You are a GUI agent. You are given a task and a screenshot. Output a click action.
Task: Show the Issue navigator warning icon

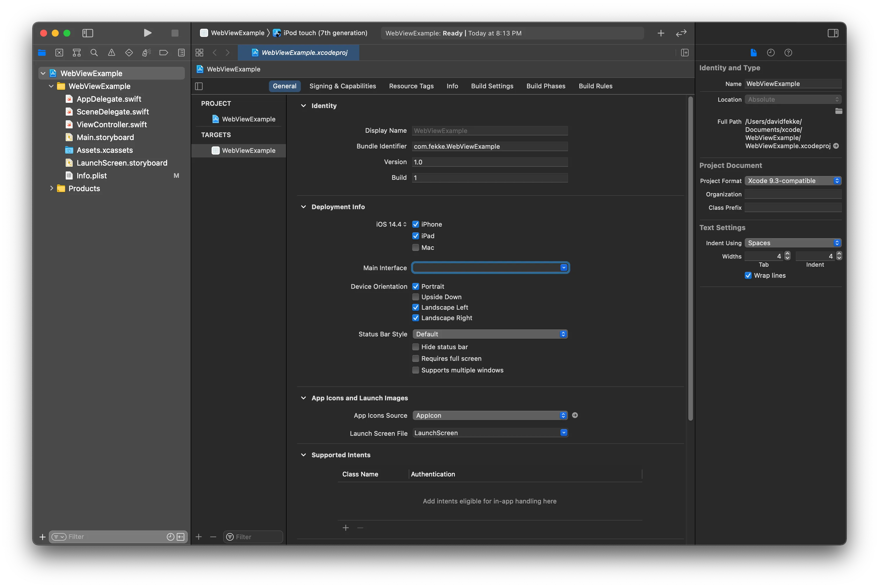coord(111,53)
